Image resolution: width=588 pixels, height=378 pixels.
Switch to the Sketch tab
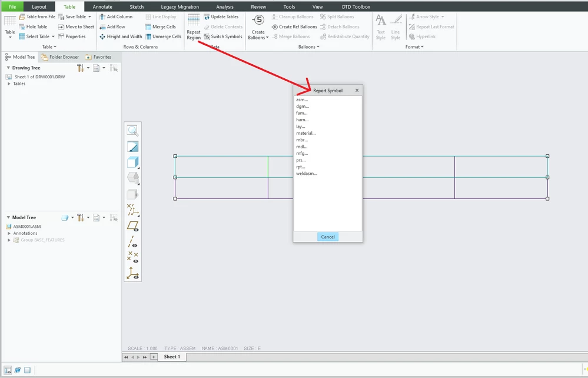[x=137, y=6]
